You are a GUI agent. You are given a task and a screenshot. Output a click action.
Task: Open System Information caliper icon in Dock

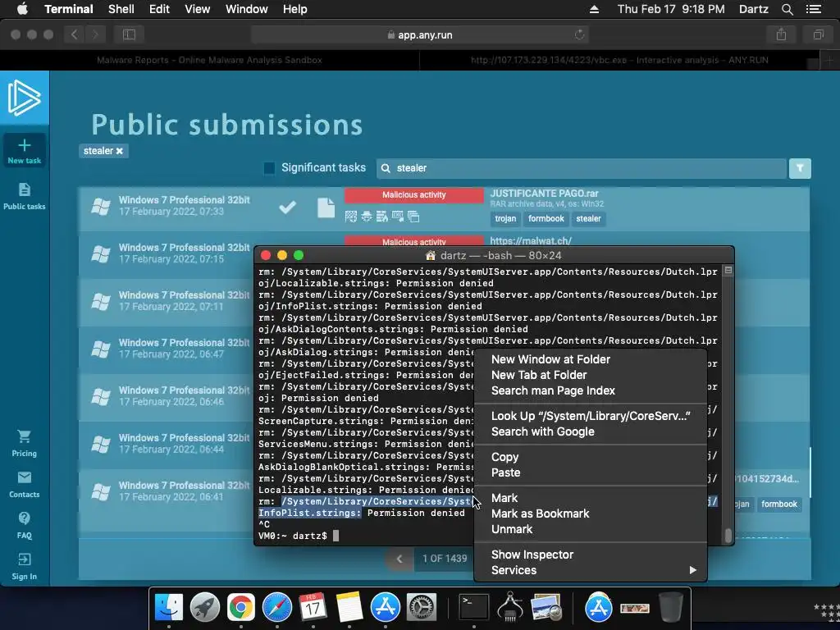click(510, 608)
